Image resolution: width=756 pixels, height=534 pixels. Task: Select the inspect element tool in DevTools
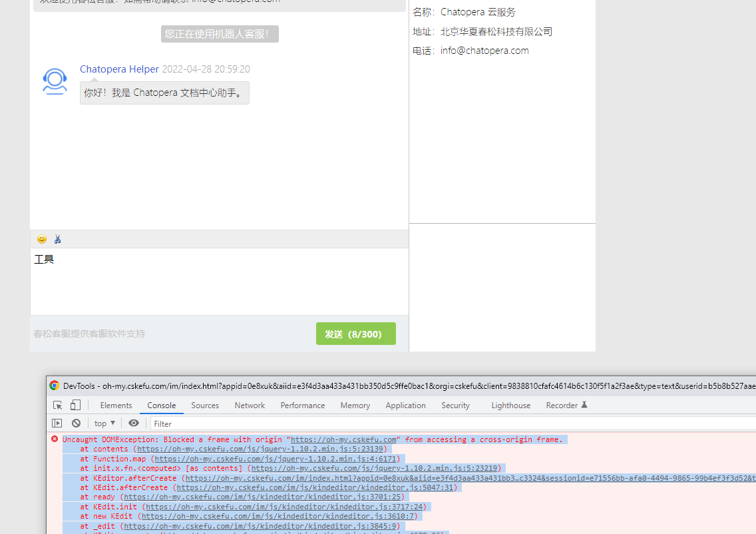coord(58,405)
